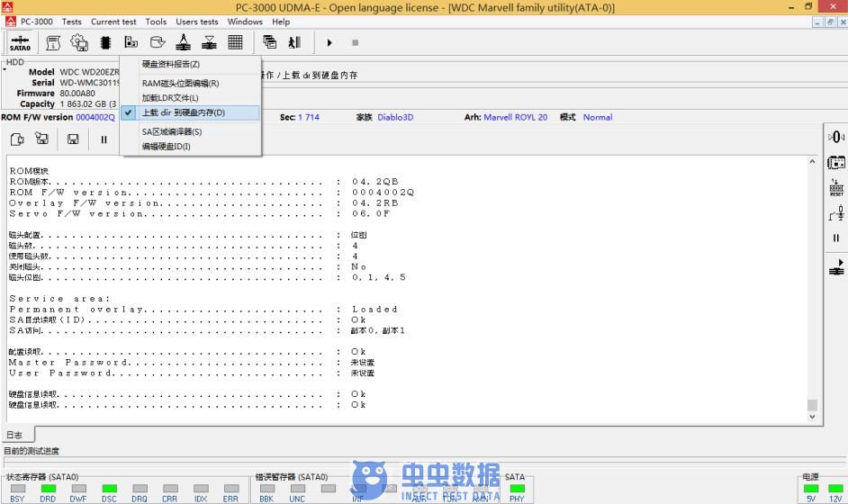Viewport: 848px width, 504px height.
Task: Open the Tests menu
Action: (71, 22)
